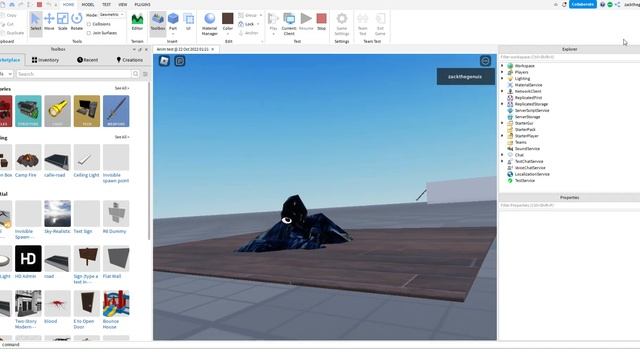The image size is (640, 360).
Task: Activate the Select tool
Action: (x=36, y=22)
